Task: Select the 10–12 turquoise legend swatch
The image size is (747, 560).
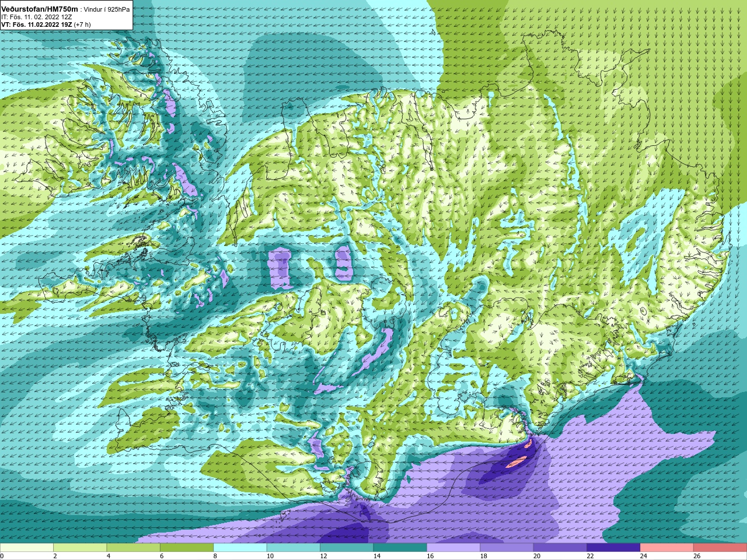Action: pyautogui.click(x=294, y=548)
